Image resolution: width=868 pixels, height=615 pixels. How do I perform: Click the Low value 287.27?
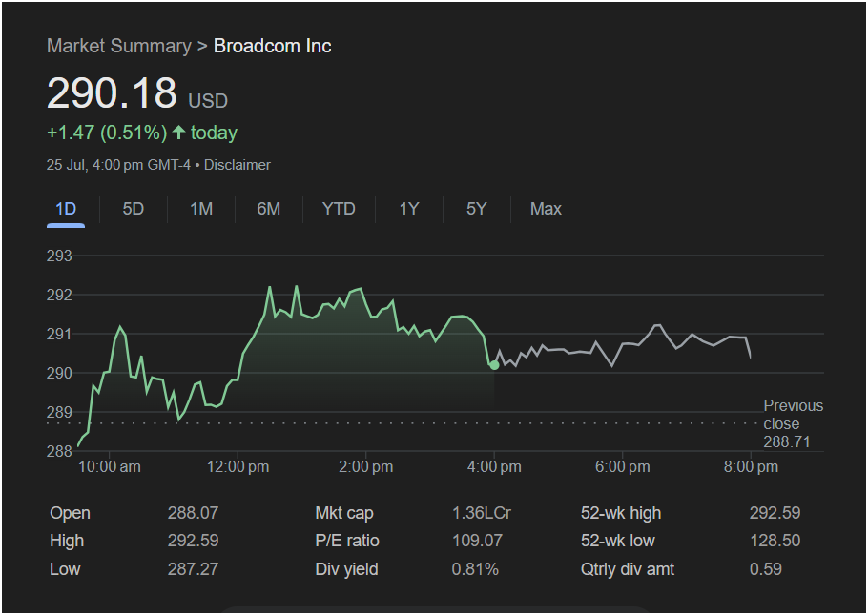(x=193, y=569)
